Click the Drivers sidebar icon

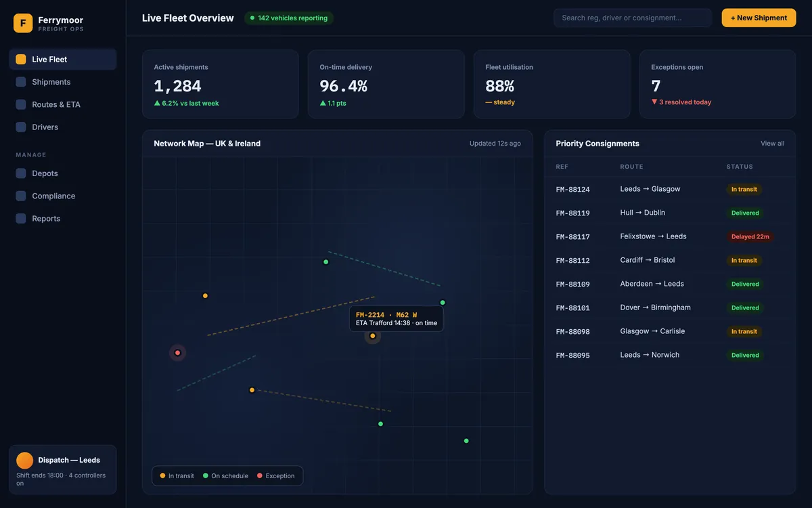(21, 127)
